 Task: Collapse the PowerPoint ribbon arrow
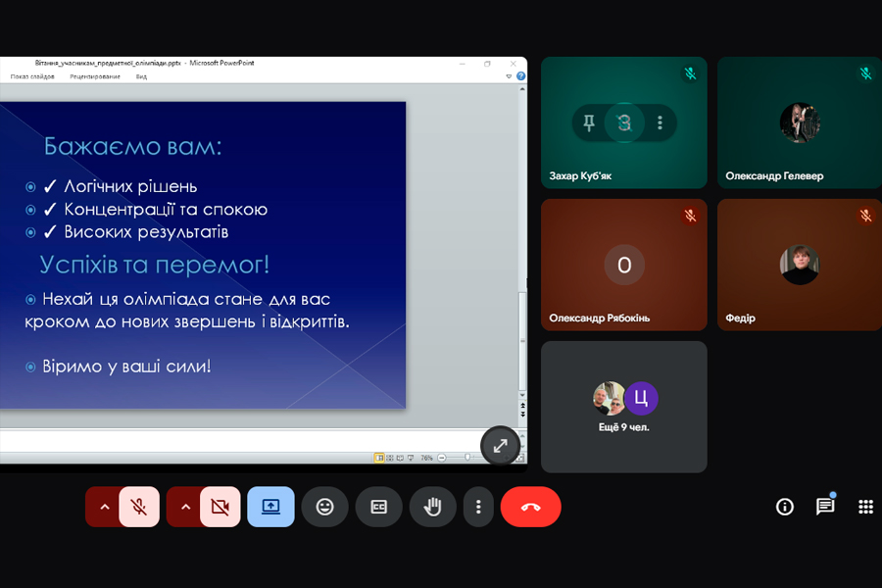tap(509, 76)
